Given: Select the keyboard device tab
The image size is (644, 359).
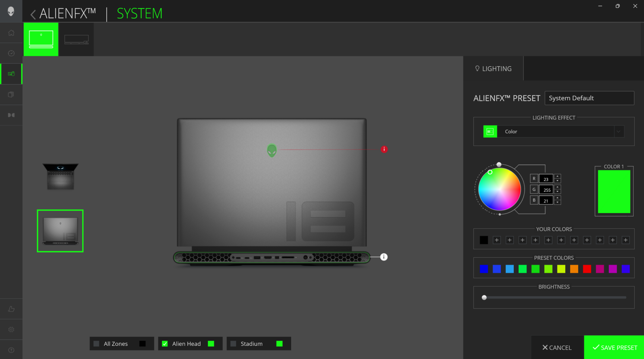Looking at the screenshot, I should 76,40.
